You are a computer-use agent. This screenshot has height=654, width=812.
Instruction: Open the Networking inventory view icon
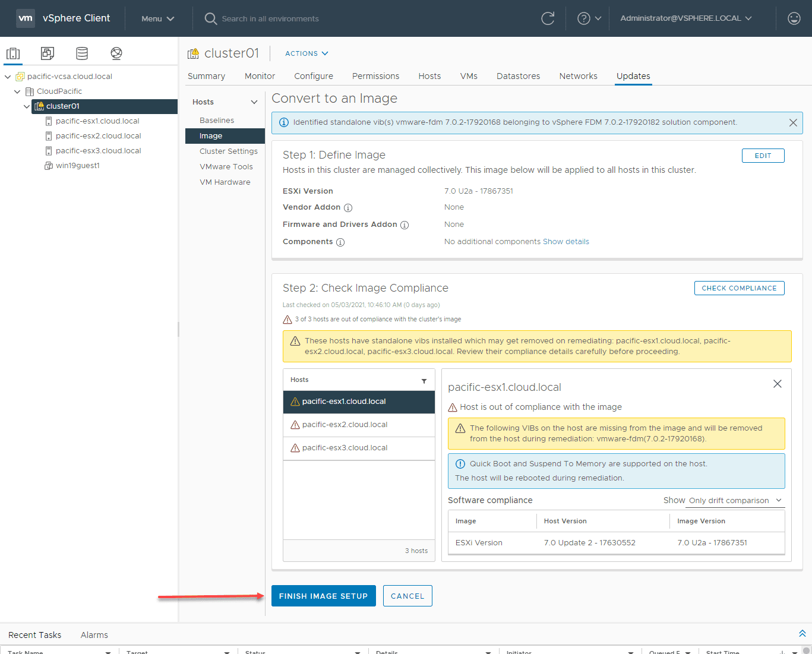(116, 53)
